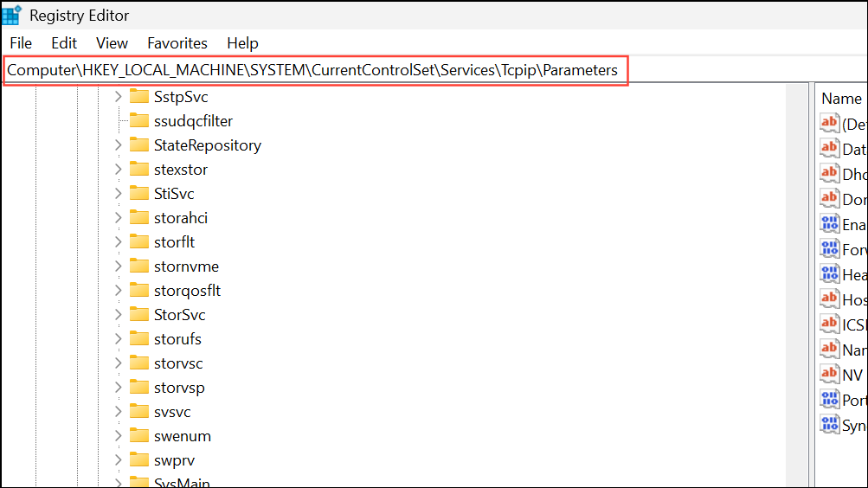
Task: Expand the svsvc key
Action: click(119, 412)
